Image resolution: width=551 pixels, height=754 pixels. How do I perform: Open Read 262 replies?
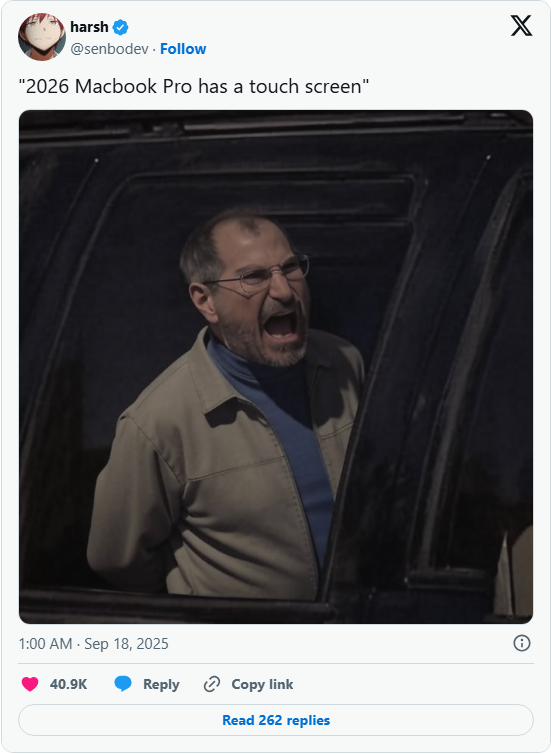click(x=276, y=720)
